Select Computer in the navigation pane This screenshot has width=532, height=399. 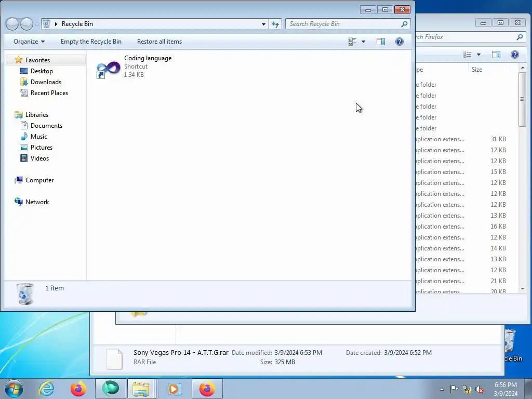pos(39,180)
